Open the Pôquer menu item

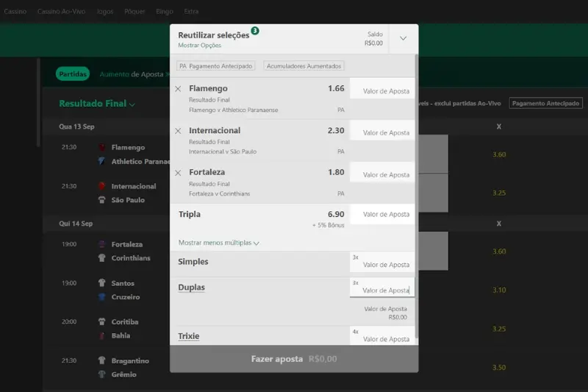tap(135, 11)
